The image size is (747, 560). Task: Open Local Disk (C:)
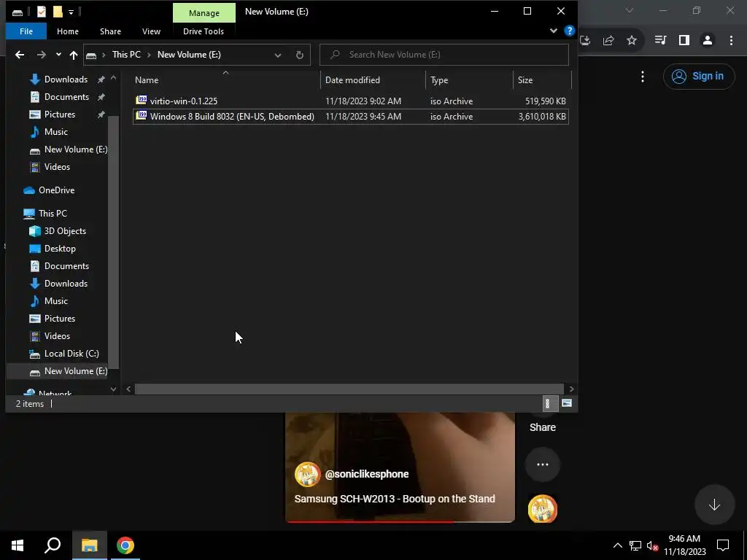pyautogui.click(x=71, y=354)
